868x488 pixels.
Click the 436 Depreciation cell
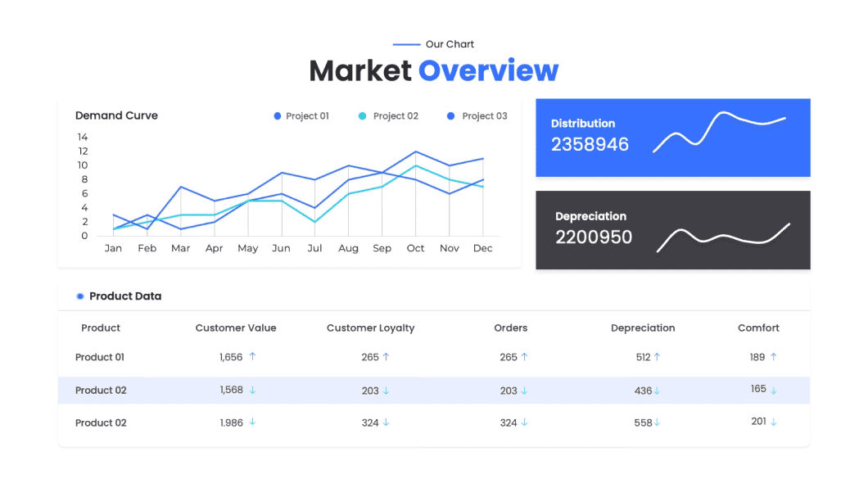(644, 391)
